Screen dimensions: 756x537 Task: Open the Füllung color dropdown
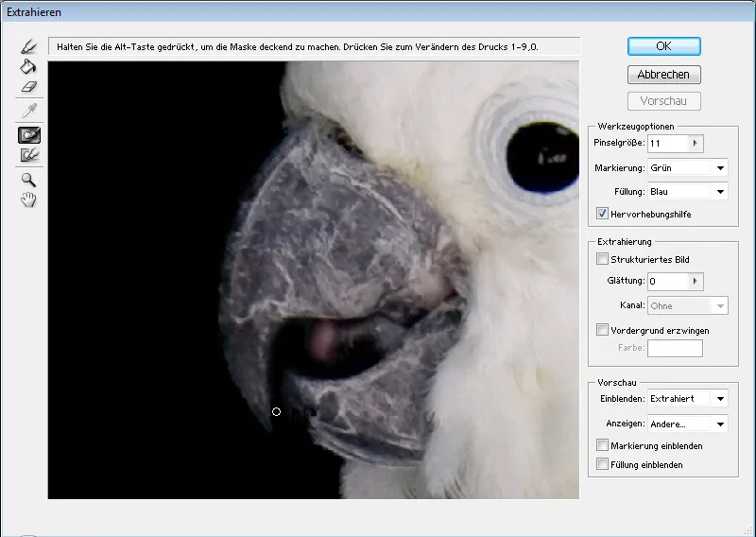point(688,192)
